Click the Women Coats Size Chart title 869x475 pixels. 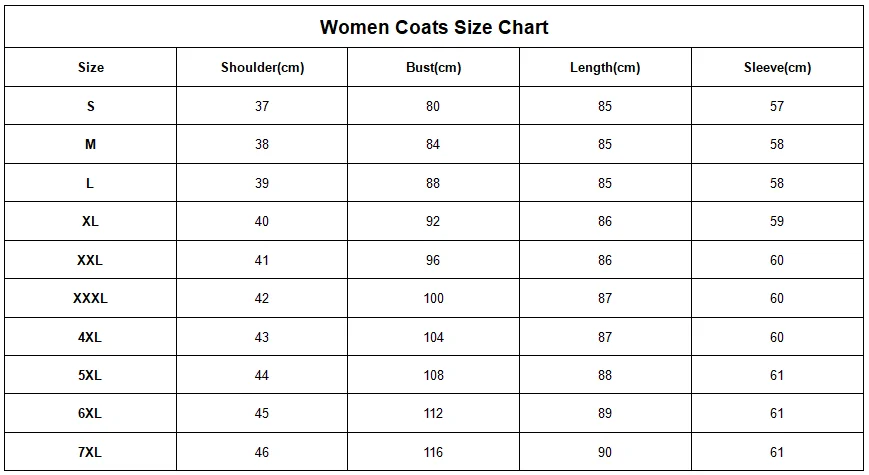(x=434, y=27)
